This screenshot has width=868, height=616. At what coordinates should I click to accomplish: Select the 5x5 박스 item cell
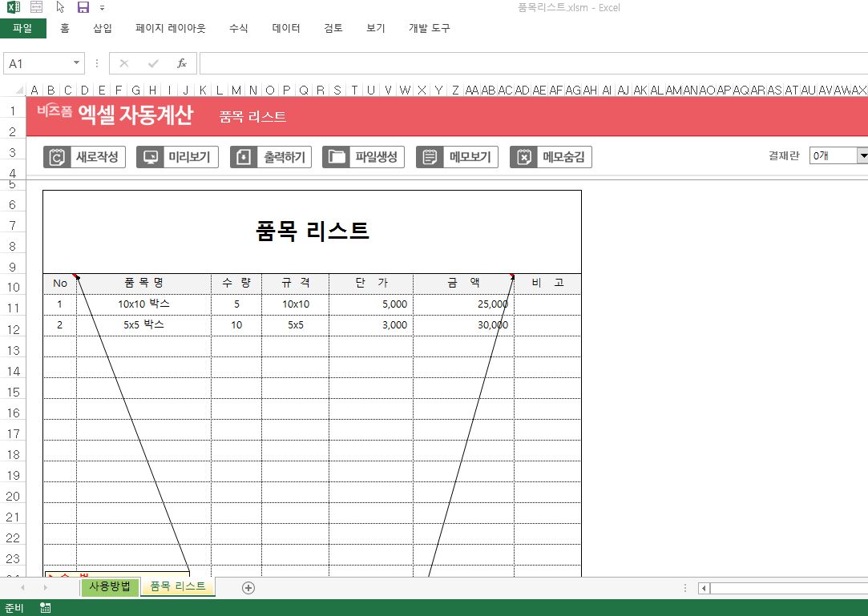point(144,325)
